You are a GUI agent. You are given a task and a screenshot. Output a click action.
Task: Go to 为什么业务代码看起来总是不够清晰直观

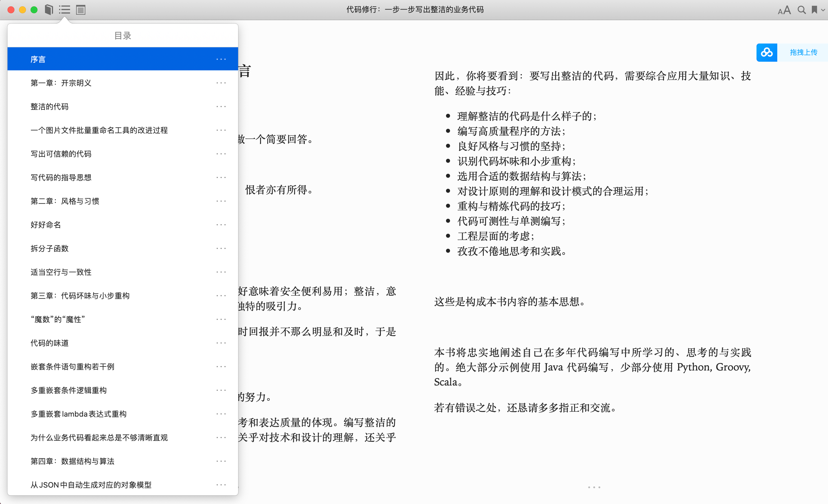[x=123, y=437]
